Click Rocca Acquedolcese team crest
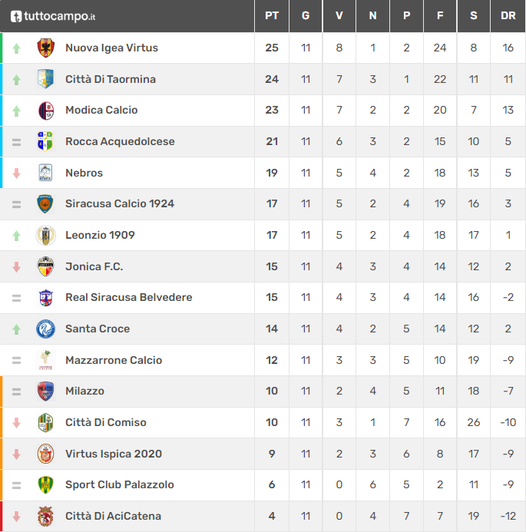526x532 pixels. pos(45,141)
